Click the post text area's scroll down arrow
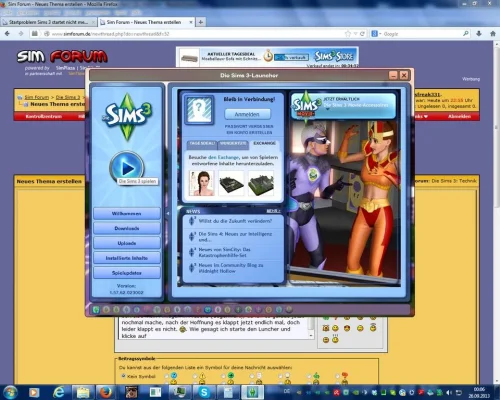The height and width of the screenshot is (400, 500). coord(311,336)
